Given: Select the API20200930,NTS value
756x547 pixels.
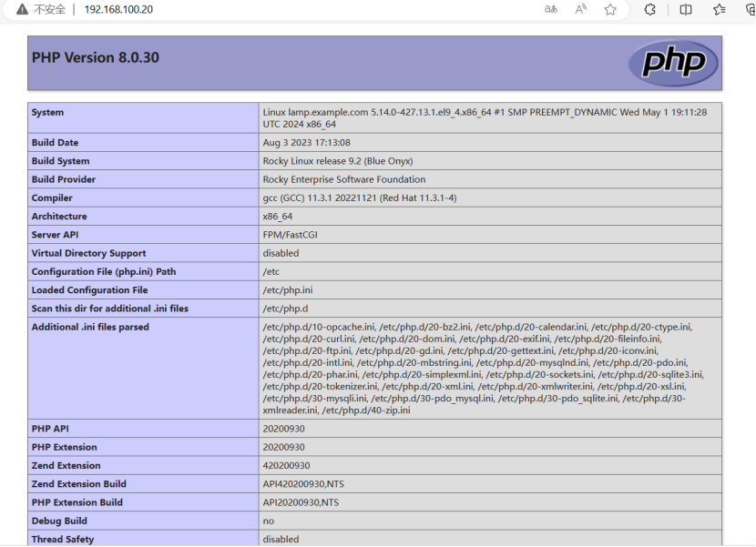Looking at the screenshot, I should [x=301, y=502].
